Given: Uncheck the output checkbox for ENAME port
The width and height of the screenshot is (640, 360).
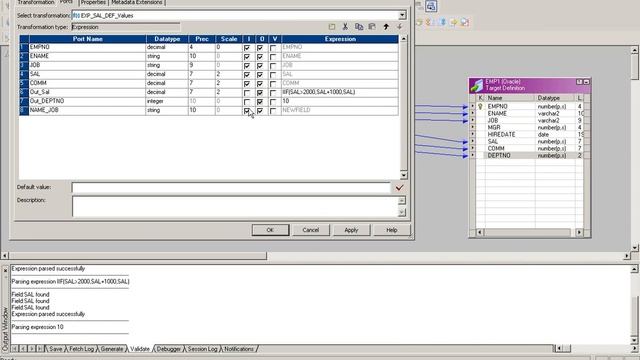Looking at the screenshot, I should (x=260, y=57).
